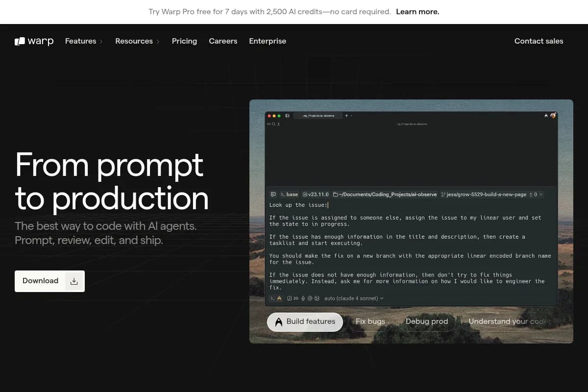The height and width of the screenshot is (392, 588).
Task: Click the plus new-tab icon in terminal
Action: 346,116
